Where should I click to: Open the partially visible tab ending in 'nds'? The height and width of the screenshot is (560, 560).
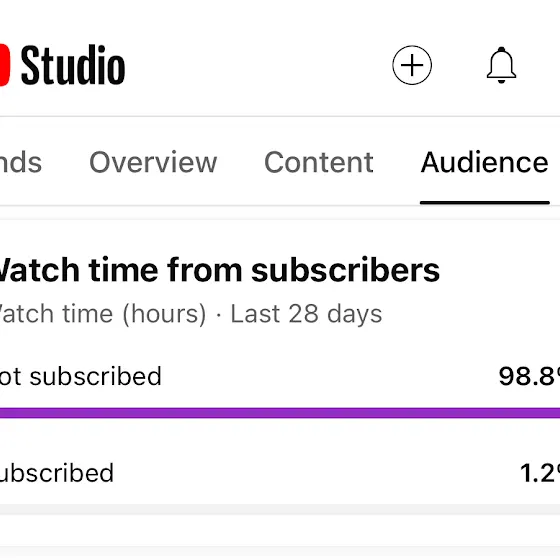point(21,162)
